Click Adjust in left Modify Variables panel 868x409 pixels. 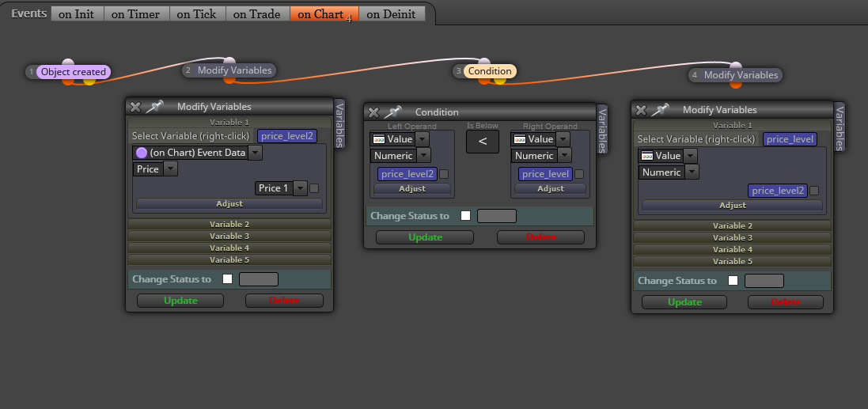229,203
